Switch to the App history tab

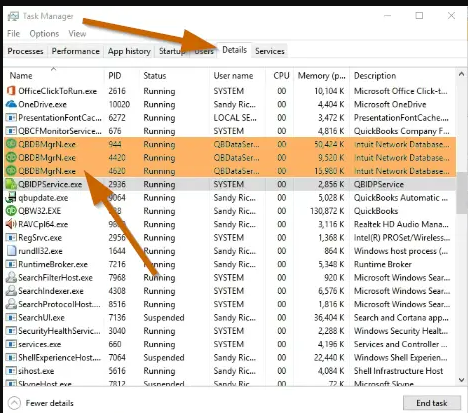pyautogui.click(x=129, y=51)
